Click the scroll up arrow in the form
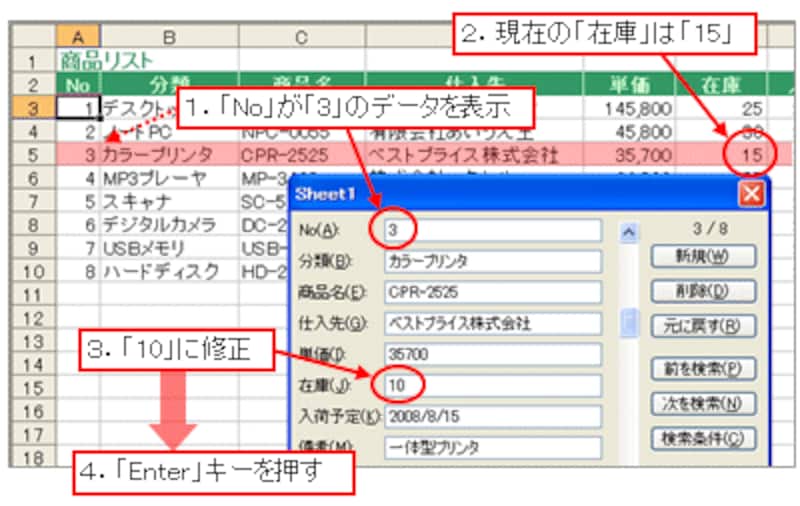 pyautogui.click(x=629, y=232)
